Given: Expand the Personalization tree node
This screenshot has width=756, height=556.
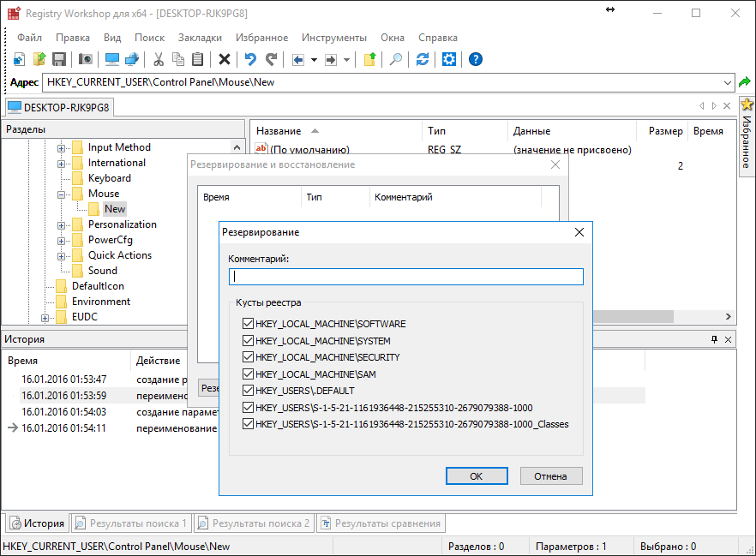Looking at the screenshot, I should click(x=63, y=224).
